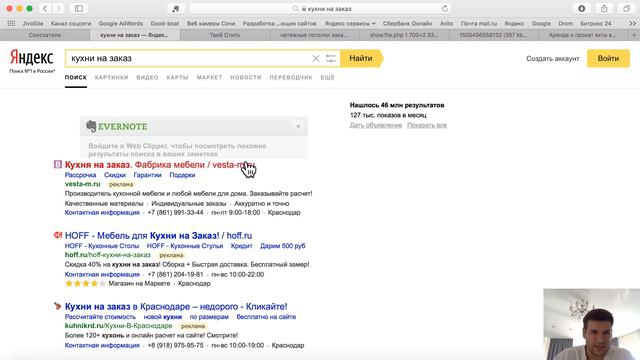Viewport: 640px width, 360px height.
Task: Go back with Safari's back arrow
Action: tap(45, 9)
